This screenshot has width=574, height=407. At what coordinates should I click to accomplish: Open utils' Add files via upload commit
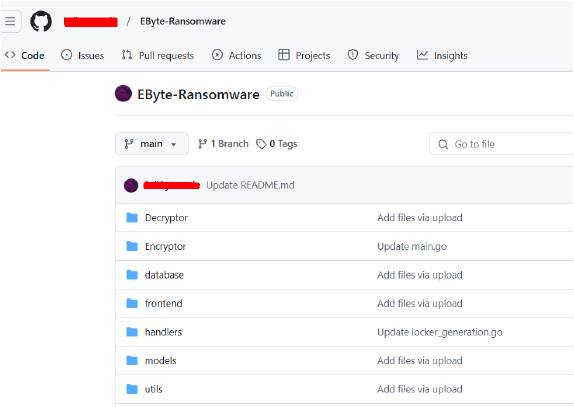click(420, 389)
